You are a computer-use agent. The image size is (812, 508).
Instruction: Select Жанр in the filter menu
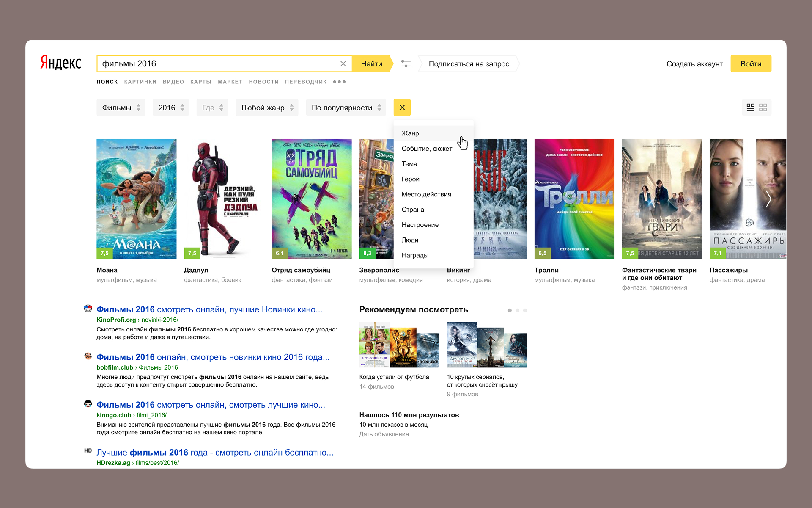[433, 133]
